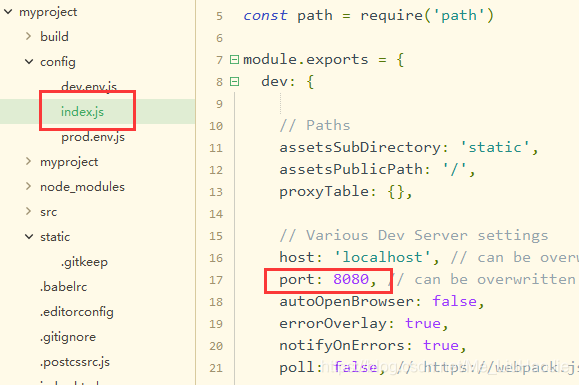Click line number 21 in the gutter

[x=216, y=368]
